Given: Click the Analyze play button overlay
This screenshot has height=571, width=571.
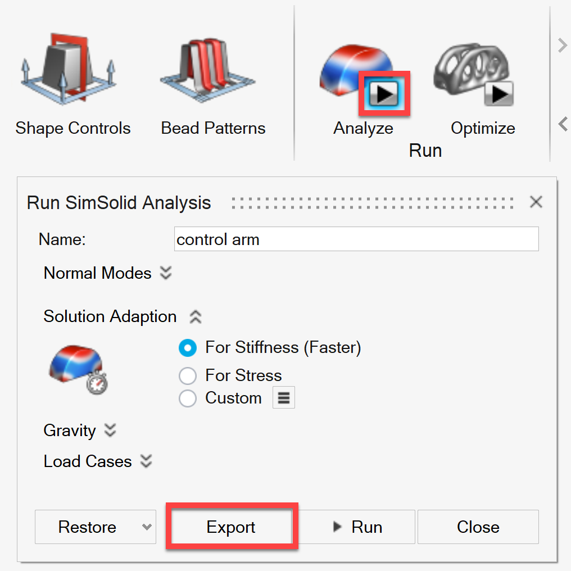Looking at the screenshot, I should pyautogui.click(x=385, y=94).
